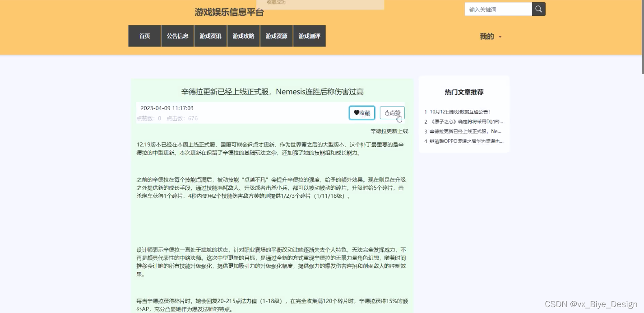Click the 辛德拉更新上线 subtitle text

tap(389, 131)
